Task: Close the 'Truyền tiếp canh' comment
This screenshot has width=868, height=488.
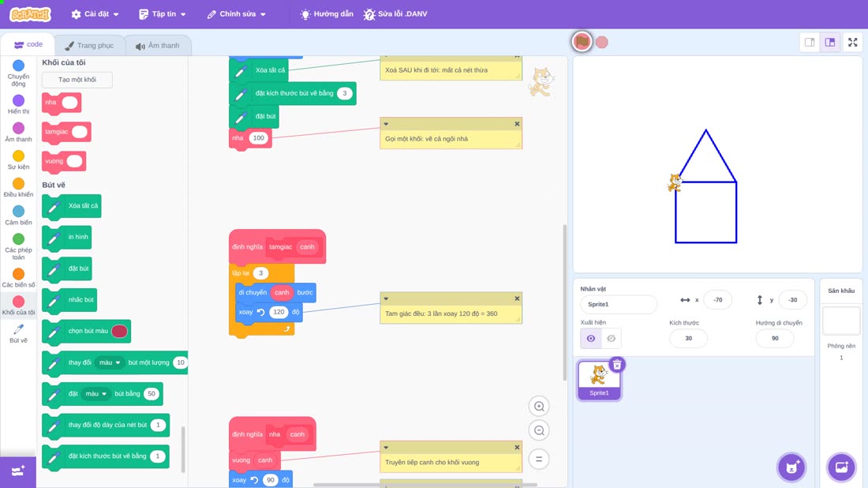Action: pyautogui.click(x=517, y=448)
